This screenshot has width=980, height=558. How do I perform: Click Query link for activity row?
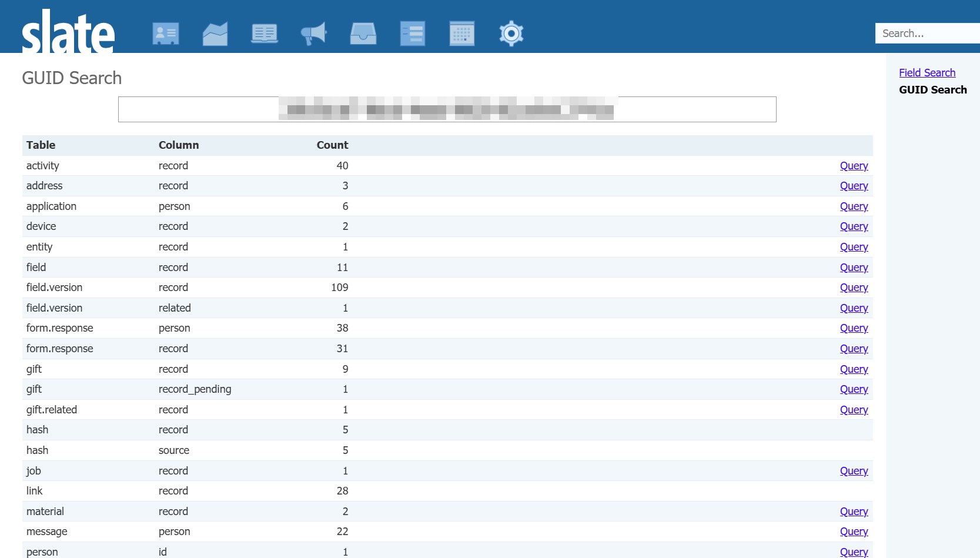point(854,166)
